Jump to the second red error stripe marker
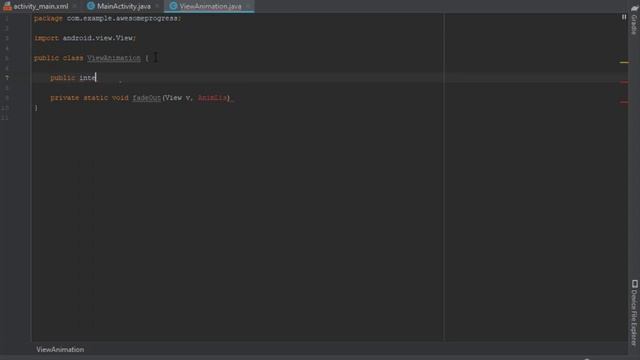Screen dimensions: 640x360 tap(624, 102)
